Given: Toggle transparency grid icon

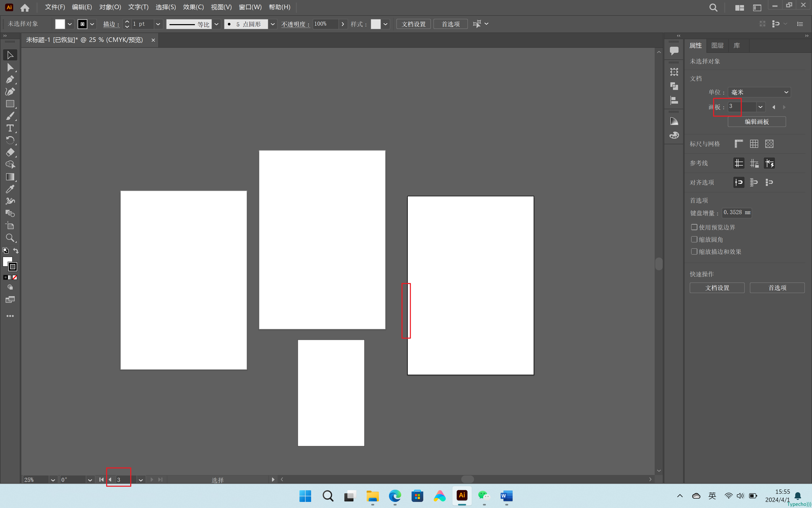Looking at the screenshot, I should coord(769,144).
